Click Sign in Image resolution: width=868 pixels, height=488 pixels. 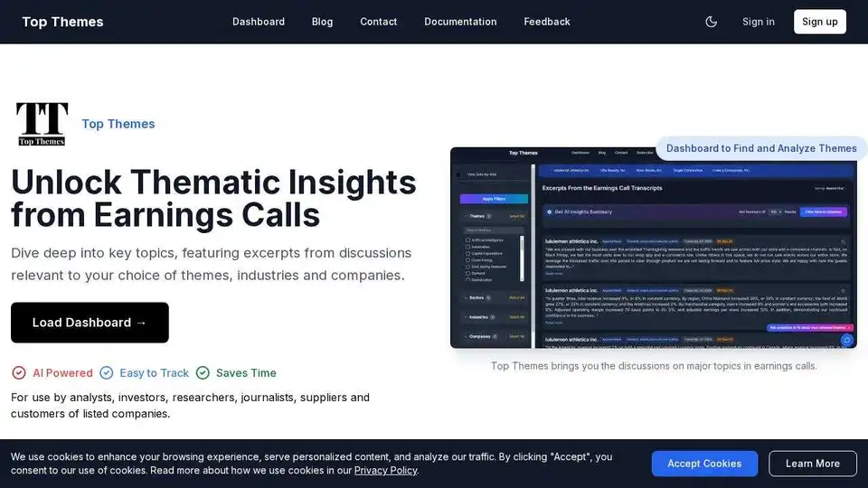coord(759,22)
